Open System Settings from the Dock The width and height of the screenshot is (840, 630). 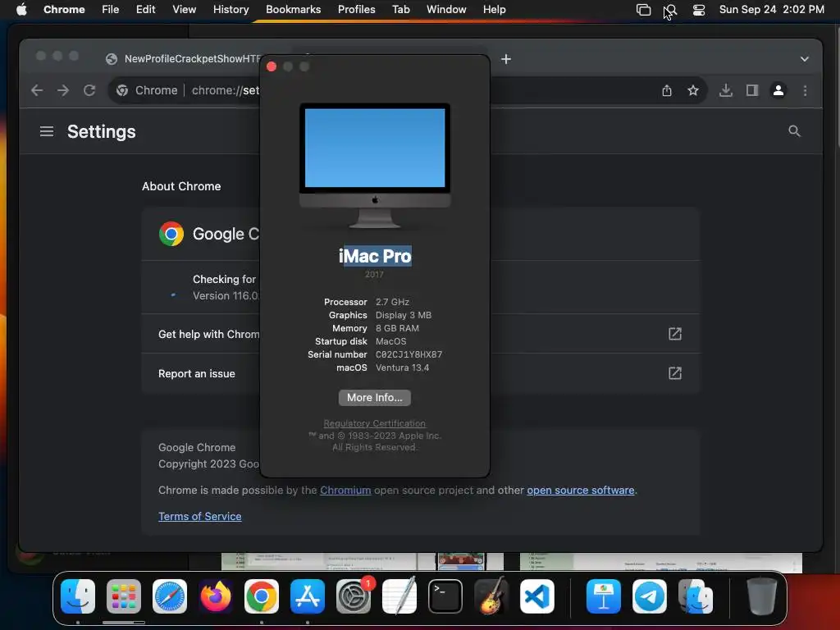coord(354,596)
